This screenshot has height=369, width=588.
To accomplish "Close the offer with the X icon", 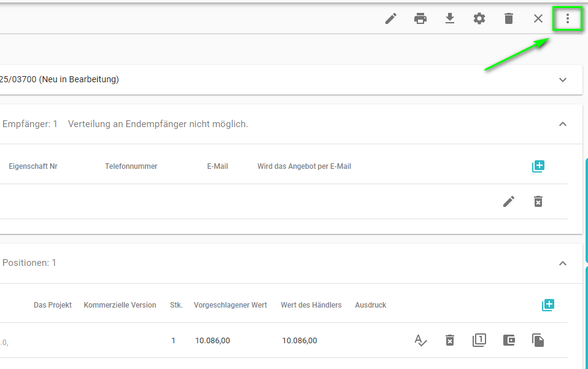I will (538, 18).
